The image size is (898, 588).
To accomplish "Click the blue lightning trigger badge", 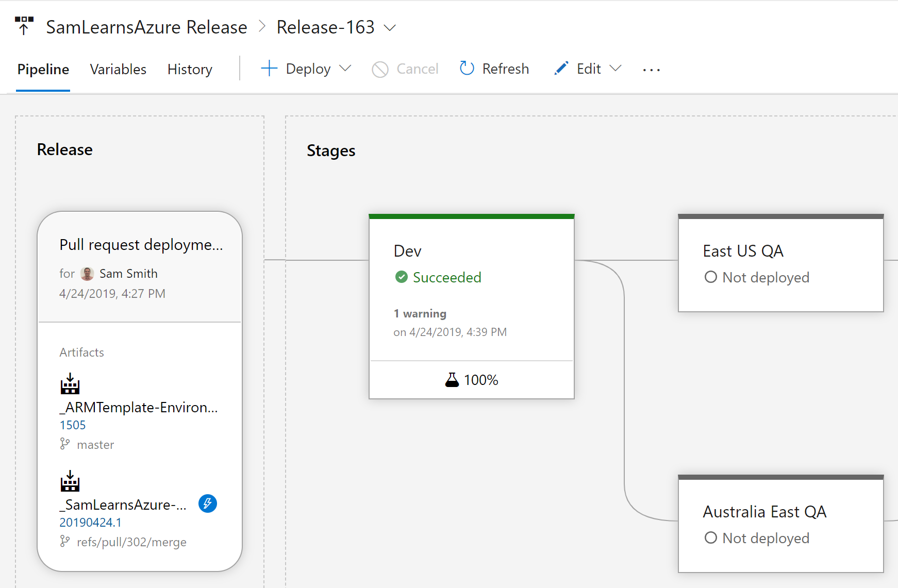I will [208, 503].
